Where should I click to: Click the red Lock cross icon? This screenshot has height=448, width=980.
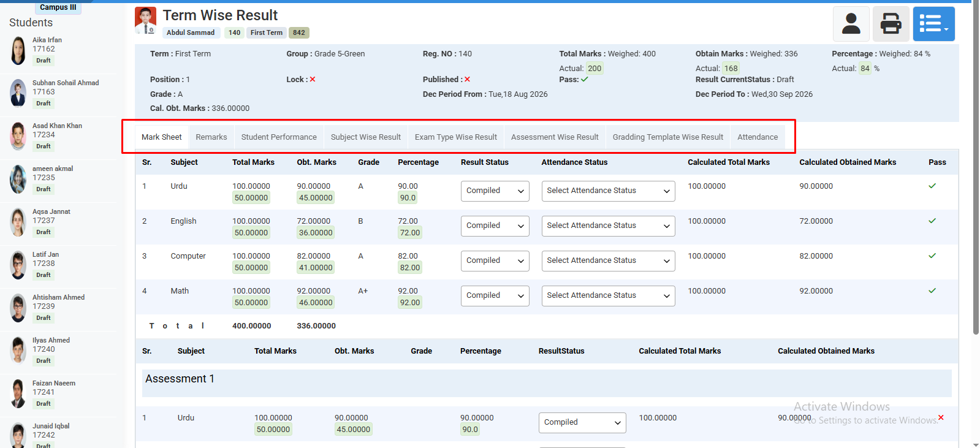pyautogui.click(x=313, y=80)
